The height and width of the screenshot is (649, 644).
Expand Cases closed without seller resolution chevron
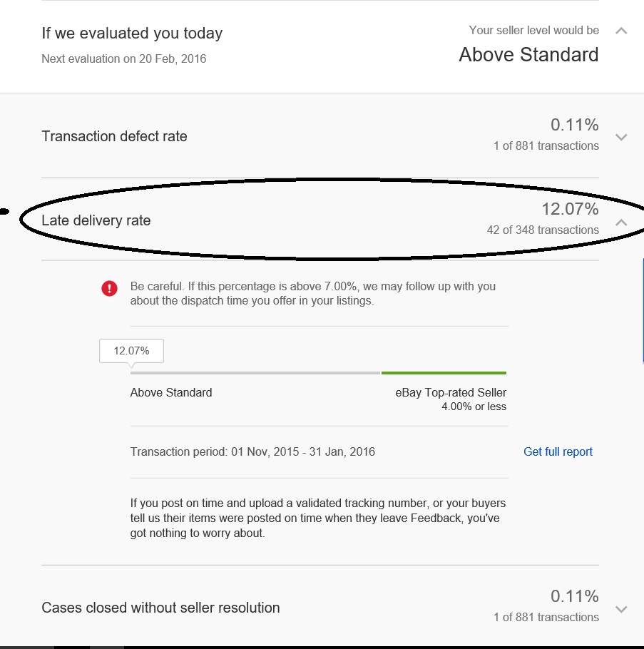(x=621, y=609)
